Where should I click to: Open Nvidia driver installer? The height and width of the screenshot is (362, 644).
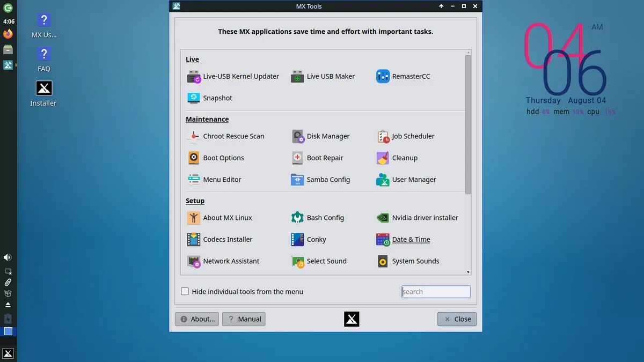tap(418, 218)
